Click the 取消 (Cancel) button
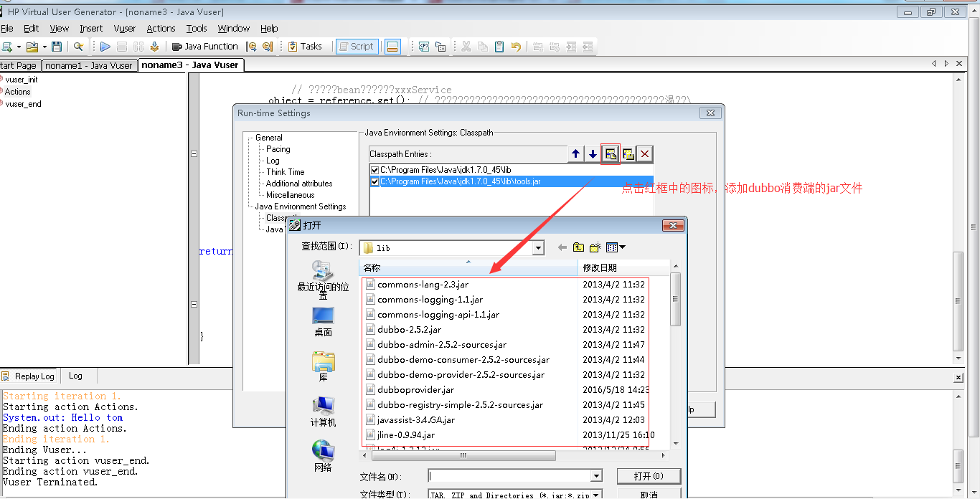The width and height of the screenshot is (980, 499). (x=648, y=494)
